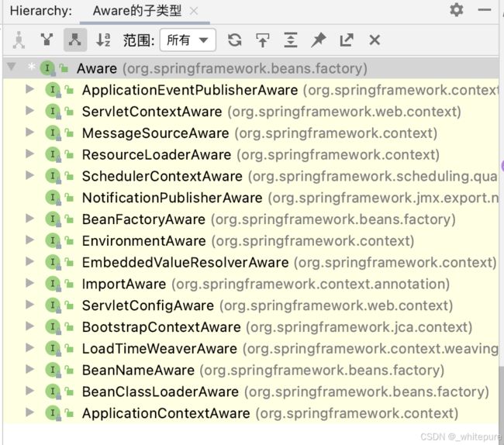Select SchedulerContextAware row text

coord(162,177)
